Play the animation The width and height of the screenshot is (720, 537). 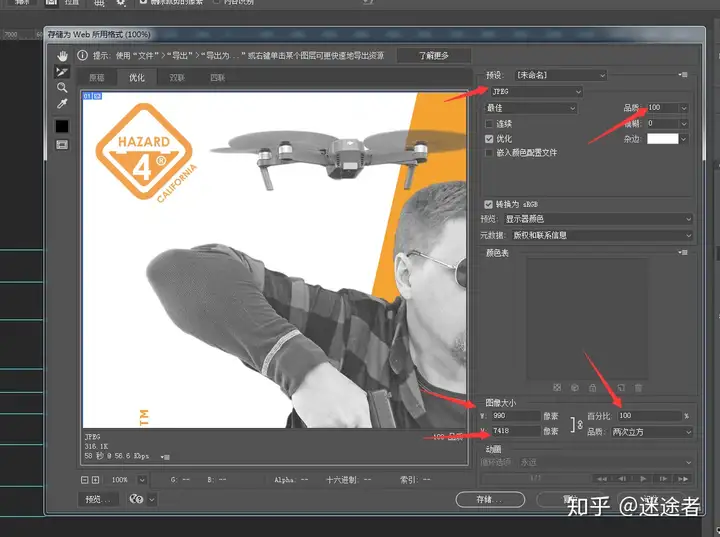(x=643, y=479)
